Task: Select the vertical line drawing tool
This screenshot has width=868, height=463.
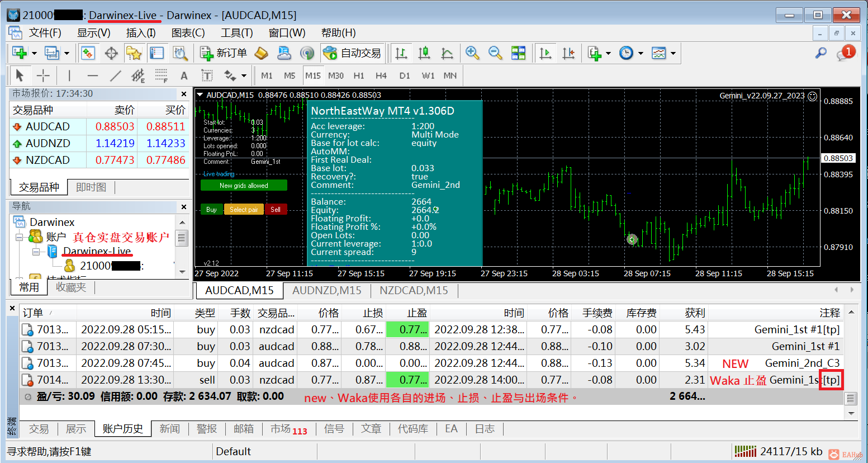Action: tap(69, 75)
